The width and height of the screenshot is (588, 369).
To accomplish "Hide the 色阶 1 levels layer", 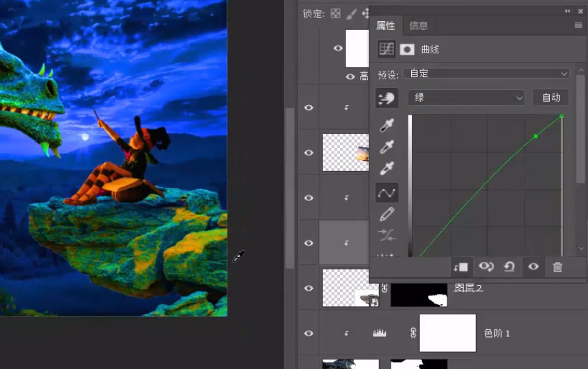I will pos(309,333).
